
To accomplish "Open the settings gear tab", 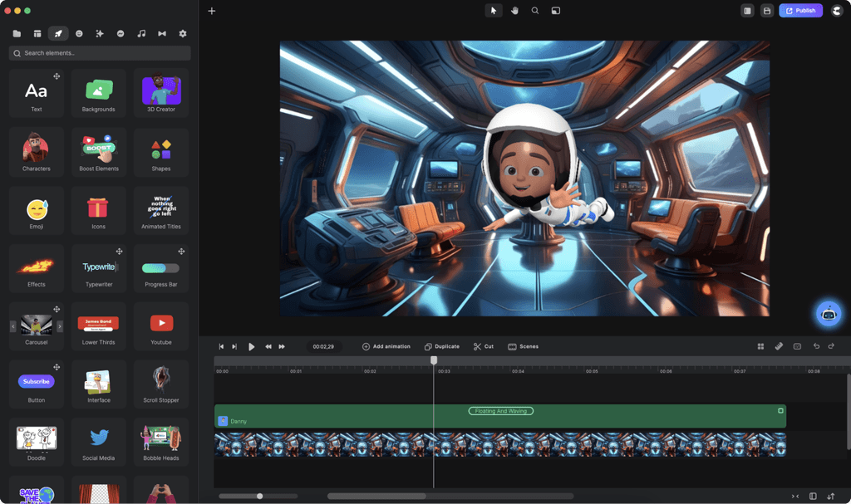I will click(x=183, y=33).
